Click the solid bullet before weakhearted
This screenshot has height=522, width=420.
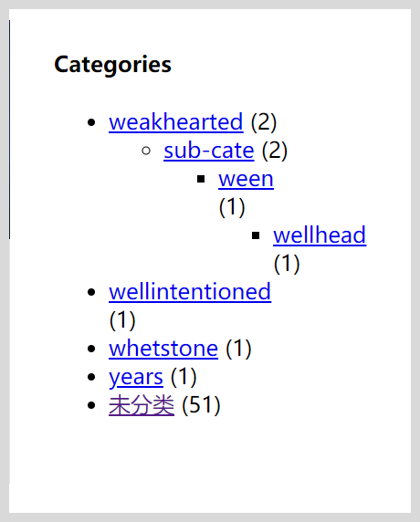coord(91,122)
